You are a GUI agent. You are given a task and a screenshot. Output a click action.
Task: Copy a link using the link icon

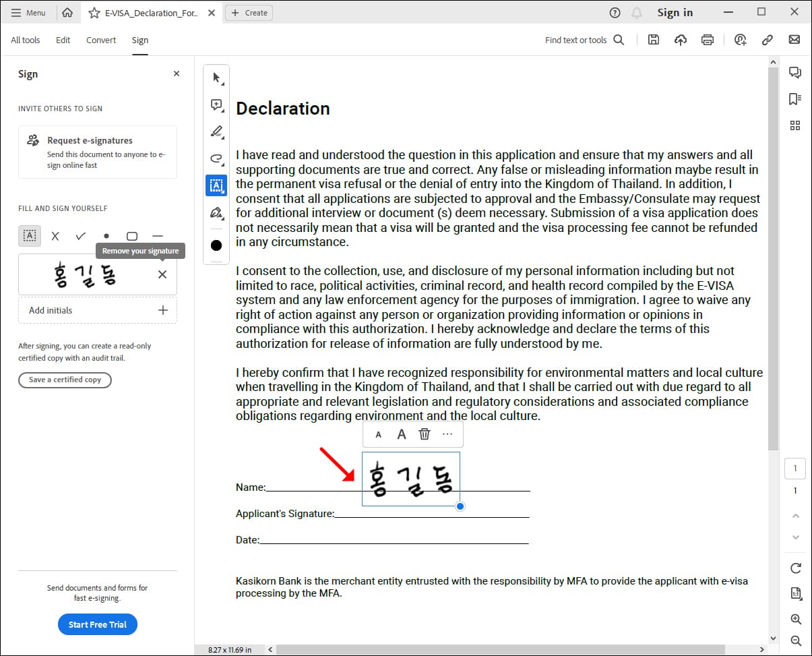[x=767, y=40]
